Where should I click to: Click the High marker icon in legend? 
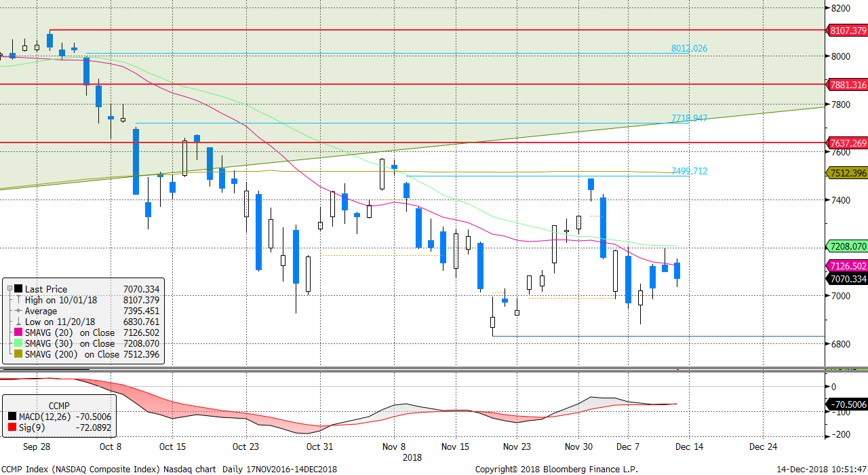[x=18, y=300]
